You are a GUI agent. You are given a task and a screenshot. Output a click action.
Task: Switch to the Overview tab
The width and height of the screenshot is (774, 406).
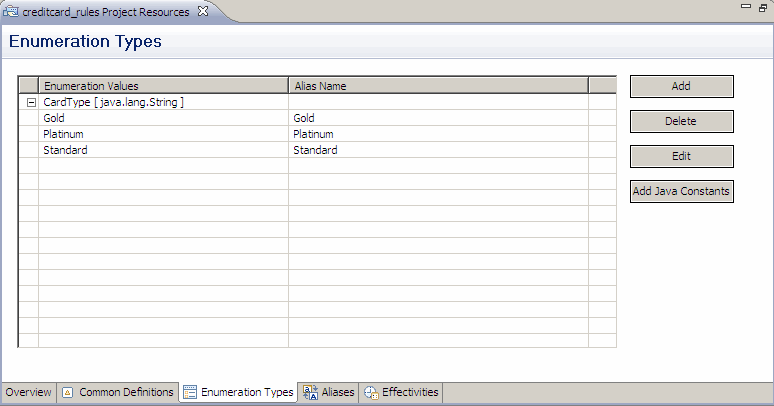[x=28, y=393]
